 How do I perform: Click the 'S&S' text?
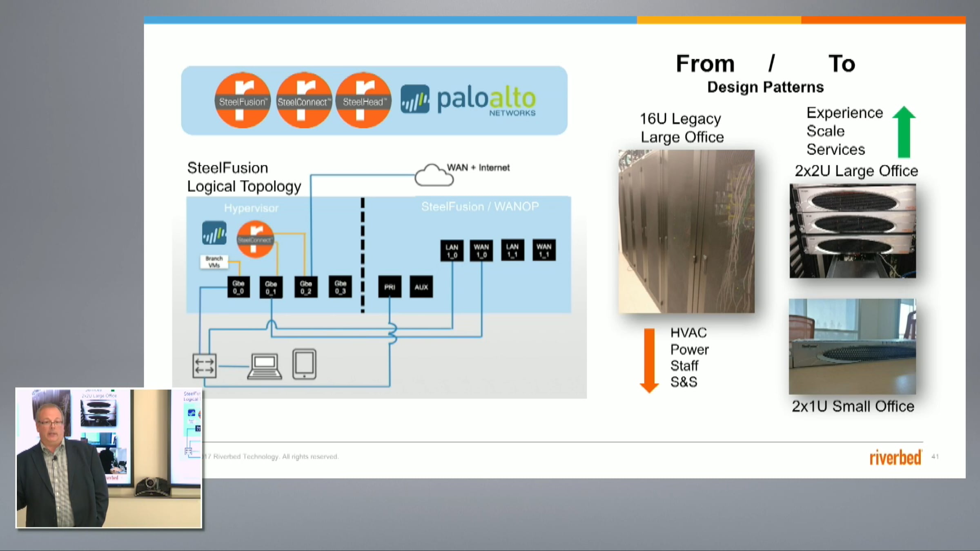point(684,382)
